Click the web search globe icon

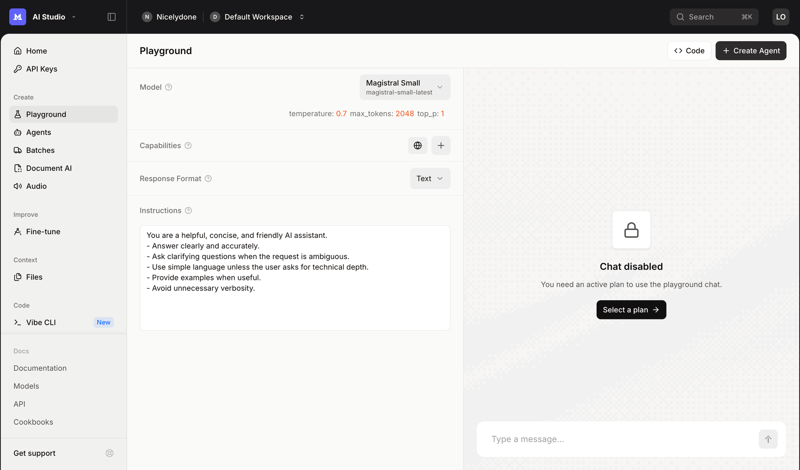click(418, 146)
